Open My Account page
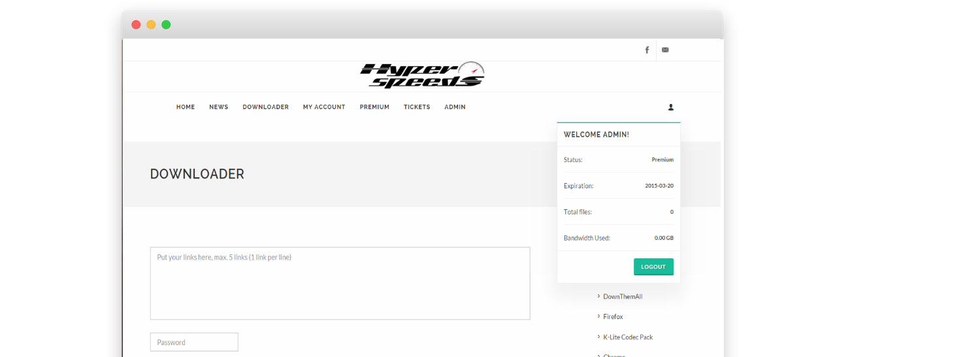Viewport: 980px width, 357px height. coord(324,107)
